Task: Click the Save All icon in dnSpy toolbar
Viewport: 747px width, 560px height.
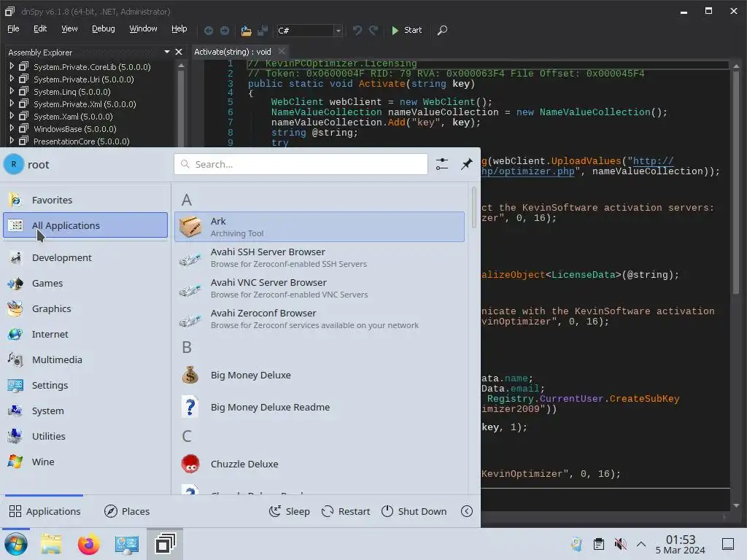Action: click(x=263, y=31)
